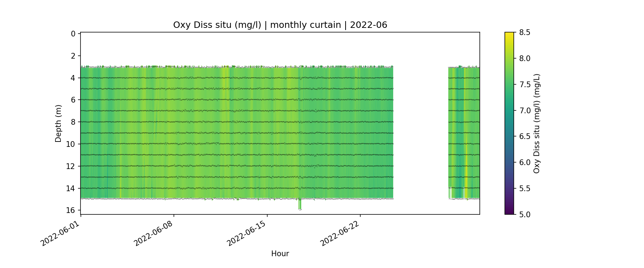The image size is (644, 268).
Task: Click the 2022-06-08 date tick label
Action: 154,233
